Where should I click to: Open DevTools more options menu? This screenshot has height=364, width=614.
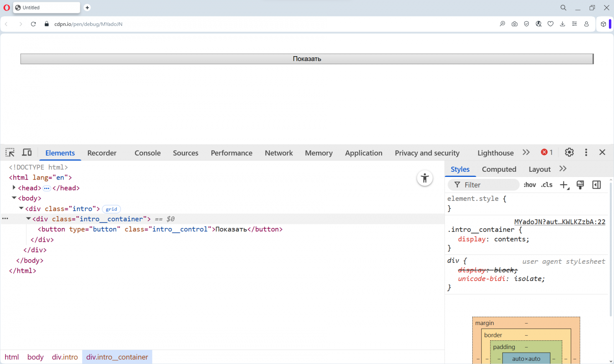point(586,152)
